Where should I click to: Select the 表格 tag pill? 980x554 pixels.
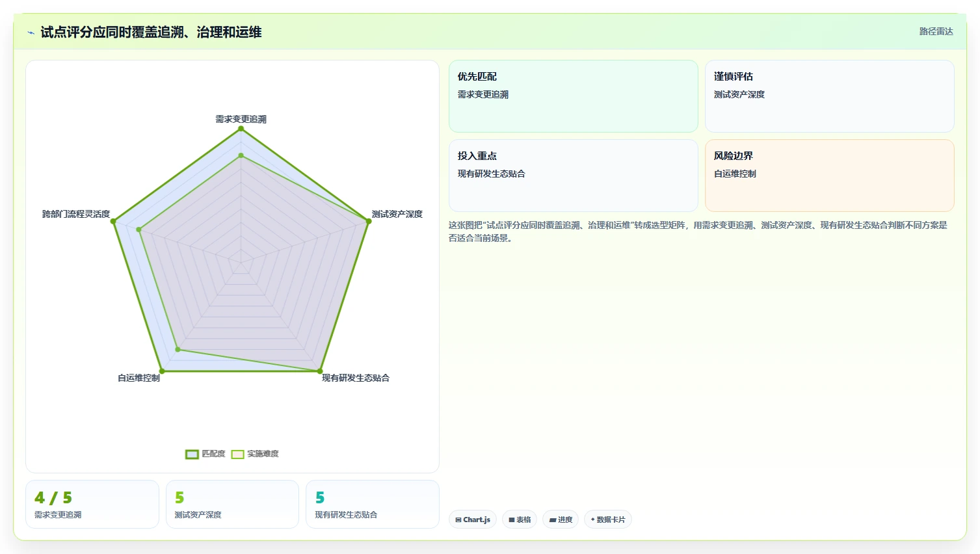pyautogui.click(x=520, y=520)
